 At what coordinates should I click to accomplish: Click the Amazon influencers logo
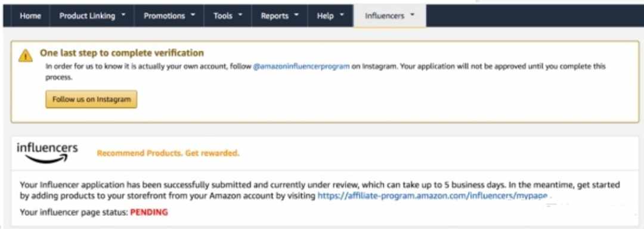47,153
